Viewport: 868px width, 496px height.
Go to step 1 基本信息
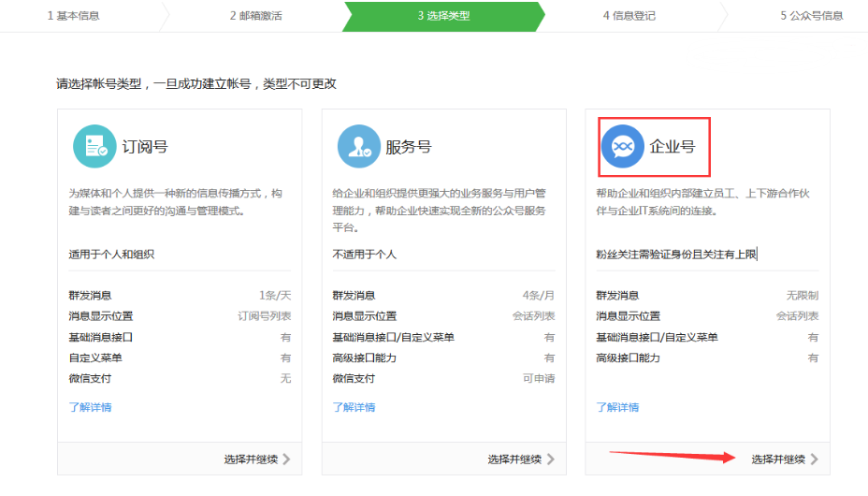coord(73,16)
